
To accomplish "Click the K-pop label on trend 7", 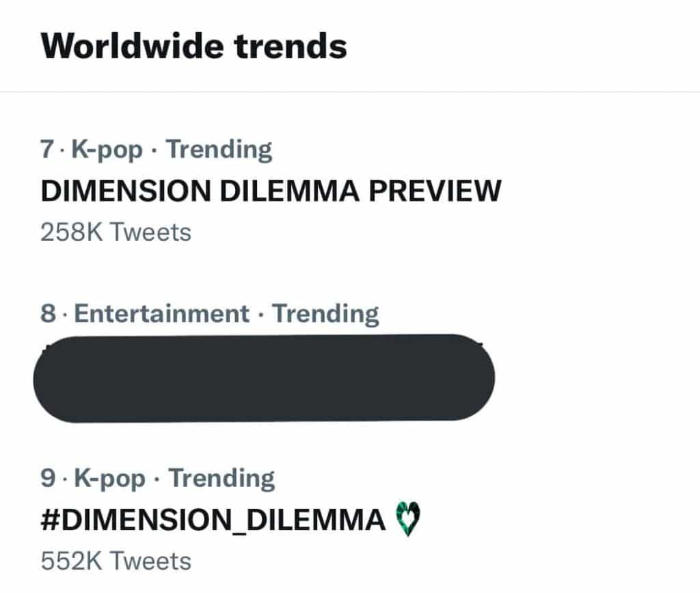I will (x=109, y=149).
